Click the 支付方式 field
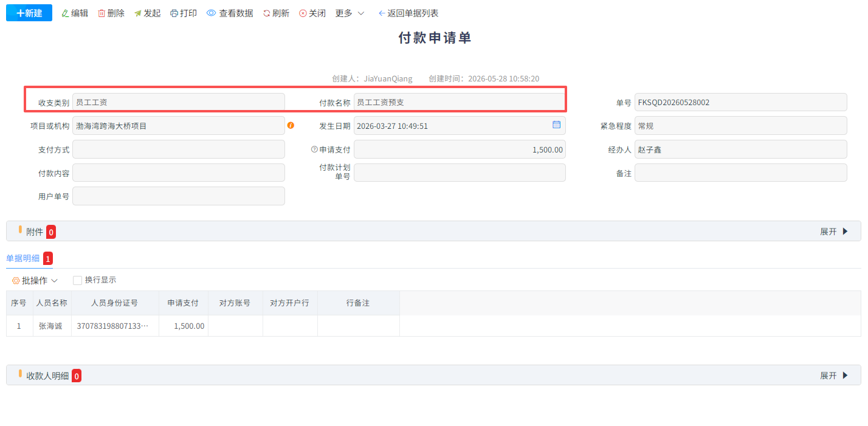The width and height of the screenshot is (868, 426). tap(179, 149)
